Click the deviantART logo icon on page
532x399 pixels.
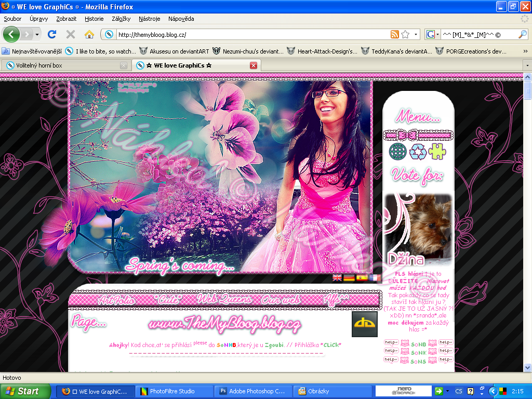point(364,324)
